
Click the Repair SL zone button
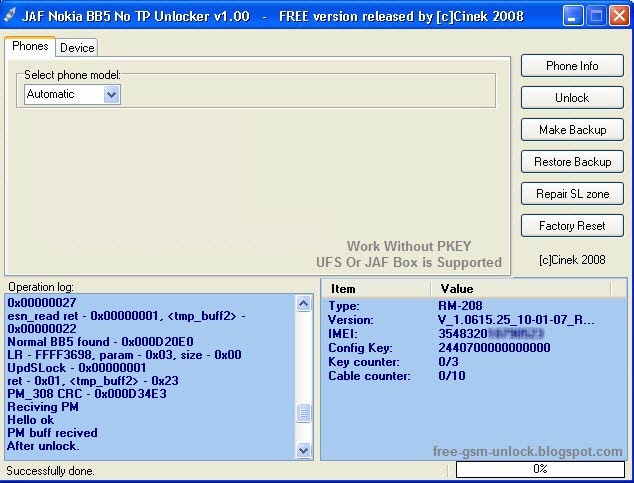pos(572,194)
